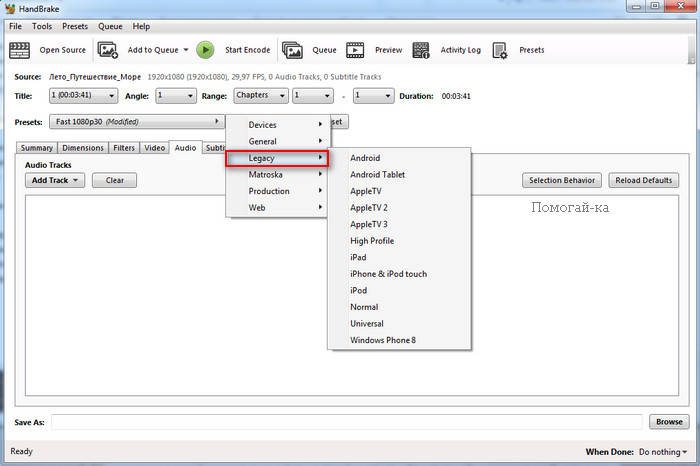The image size is (700, 466).
Task: Choose the iPad preset
Action: coord(400,257)
